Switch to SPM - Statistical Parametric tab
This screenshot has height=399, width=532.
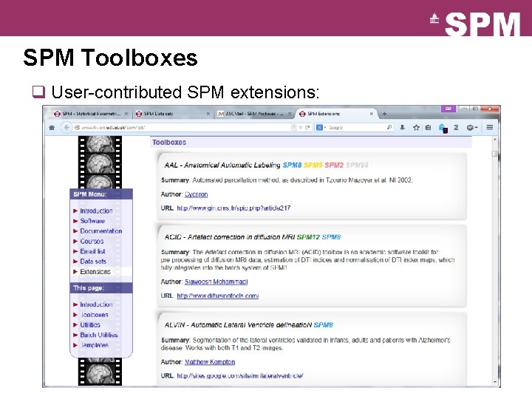click(91, 114)
